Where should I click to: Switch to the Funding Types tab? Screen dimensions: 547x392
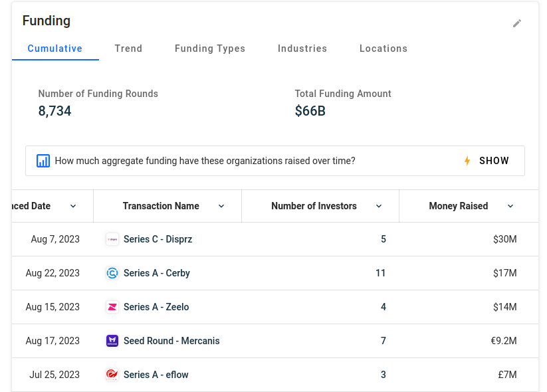tap(210, 49)
